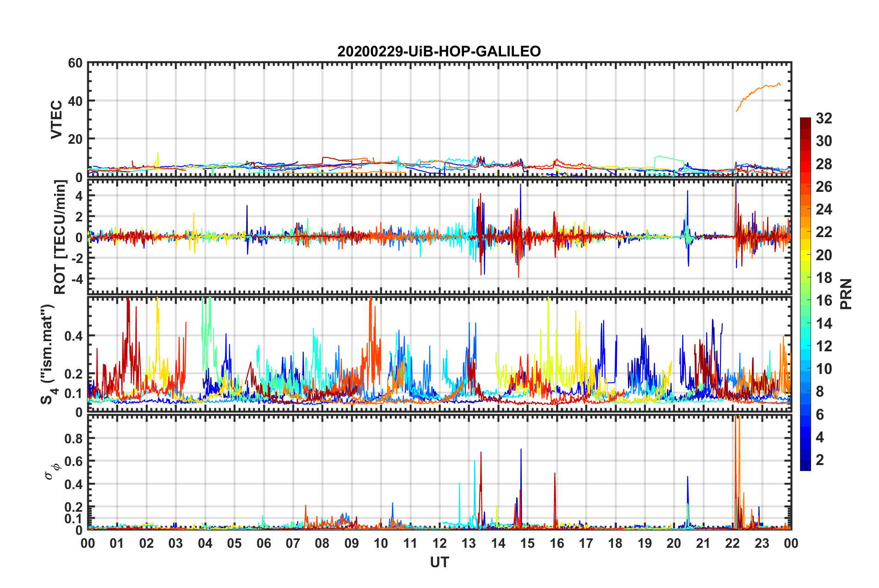Viewport: 879px width, 588px height.
Task: Click the S4 axis tick label 0.4
Action: [x=73, y=336]
